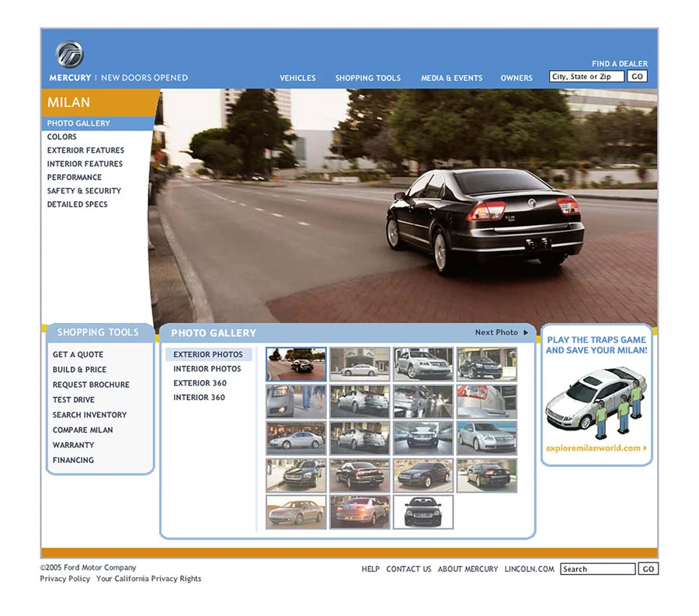Image resolution: width=699 pixels, height=616 pixels.
Task: Open the Media & Events menu
Action: 451,78
